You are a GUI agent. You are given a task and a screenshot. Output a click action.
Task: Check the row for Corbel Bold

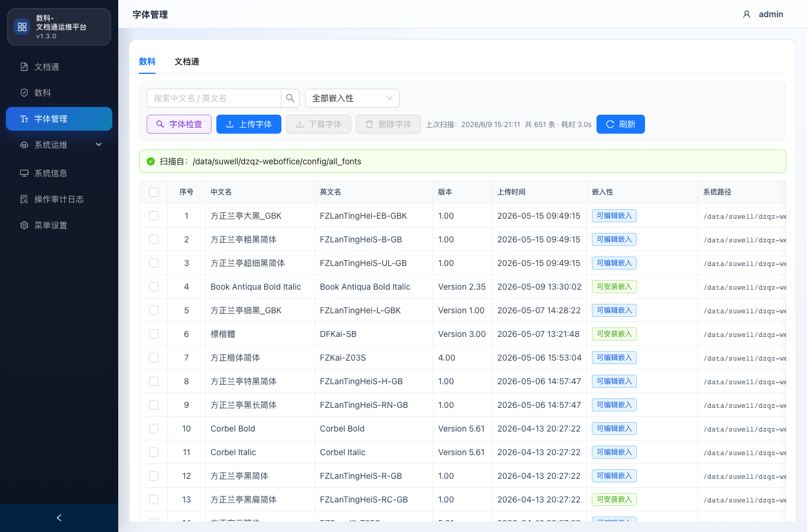(x=154, y=429)
